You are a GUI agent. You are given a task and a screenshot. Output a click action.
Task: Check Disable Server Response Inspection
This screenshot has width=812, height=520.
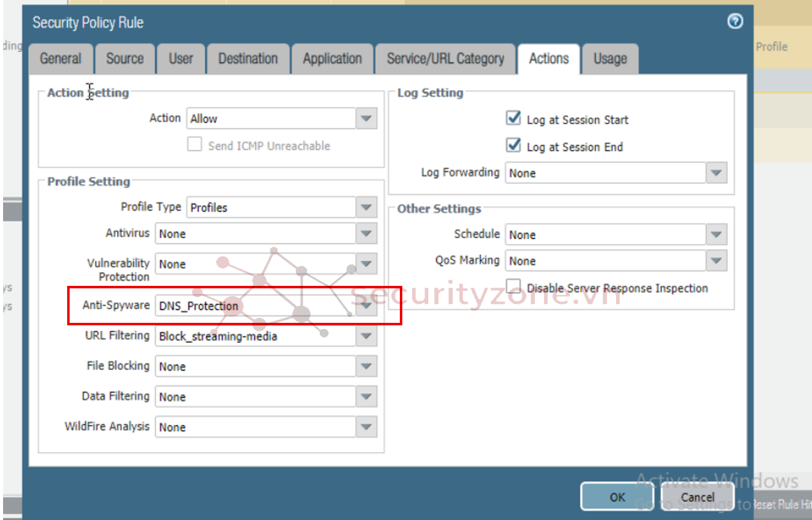click(x=513, y=287)
